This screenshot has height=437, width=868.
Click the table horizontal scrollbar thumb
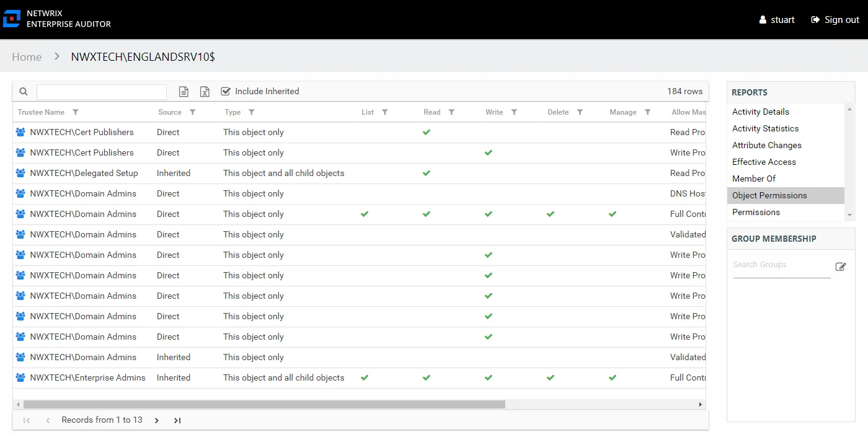pos(264,404)
